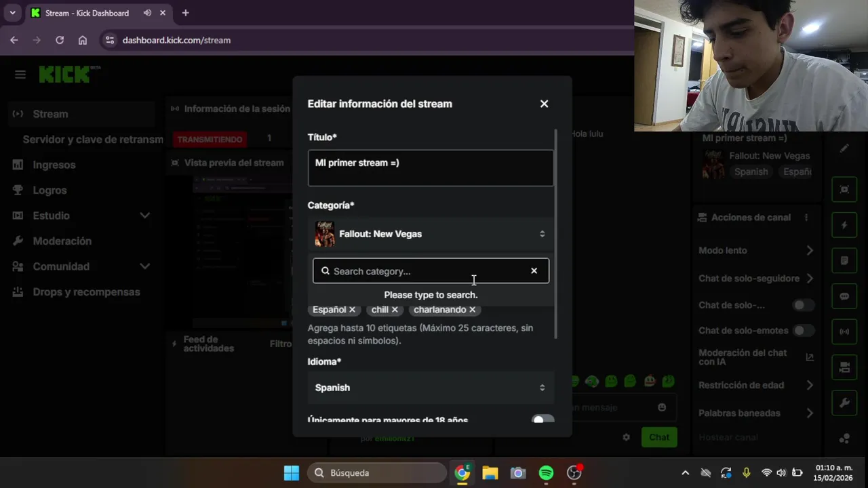The height and width of the screenshot is (488, 868).
Task: Select the Stream - Kick Dashboard tab
Action: pos(98,13)
